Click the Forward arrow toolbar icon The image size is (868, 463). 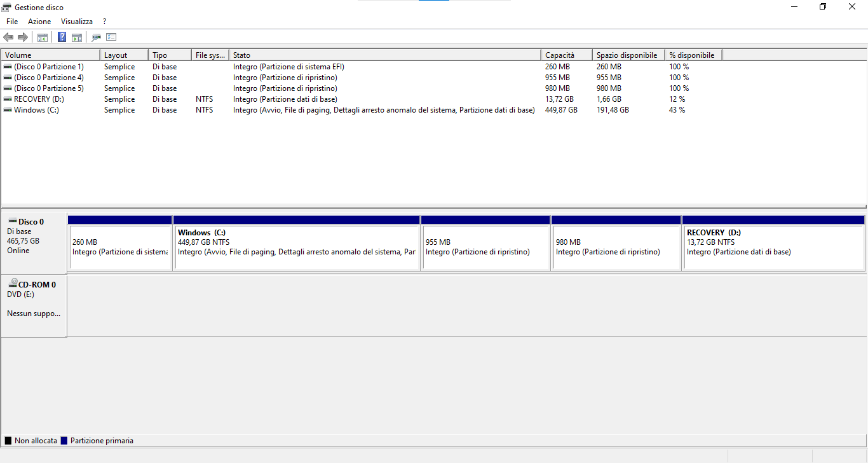(x=23, y=38)
